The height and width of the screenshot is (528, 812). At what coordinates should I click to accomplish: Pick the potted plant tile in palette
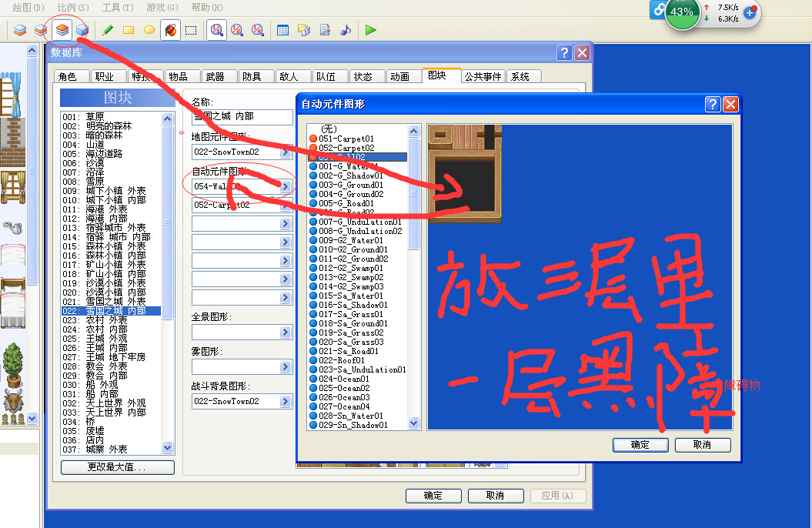pyautogui.click(x=13, y=364)
